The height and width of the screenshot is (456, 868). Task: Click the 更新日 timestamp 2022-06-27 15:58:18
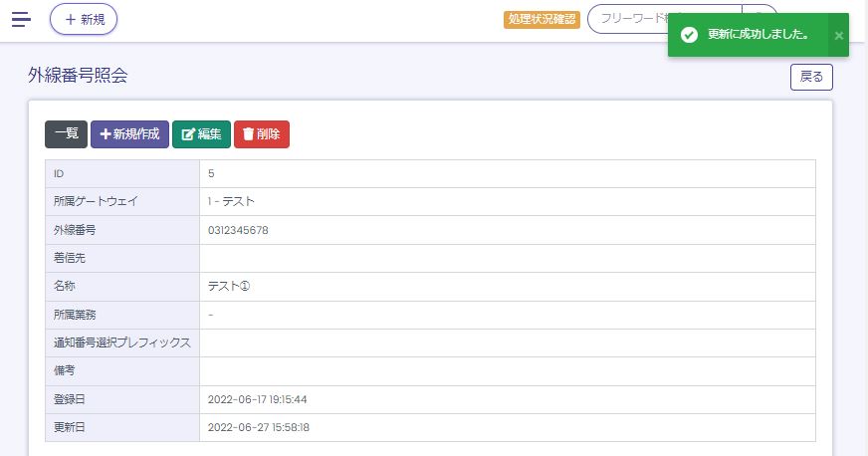(257, 427)
